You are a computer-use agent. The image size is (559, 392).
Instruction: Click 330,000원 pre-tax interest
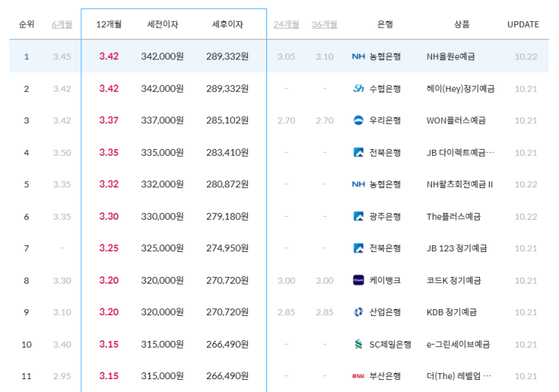click(x=163, y=216)
